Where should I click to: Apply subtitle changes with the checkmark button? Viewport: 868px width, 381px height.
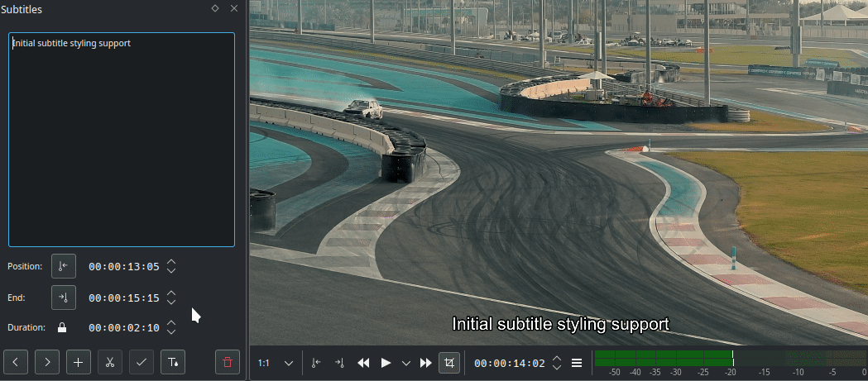(141, 361)
